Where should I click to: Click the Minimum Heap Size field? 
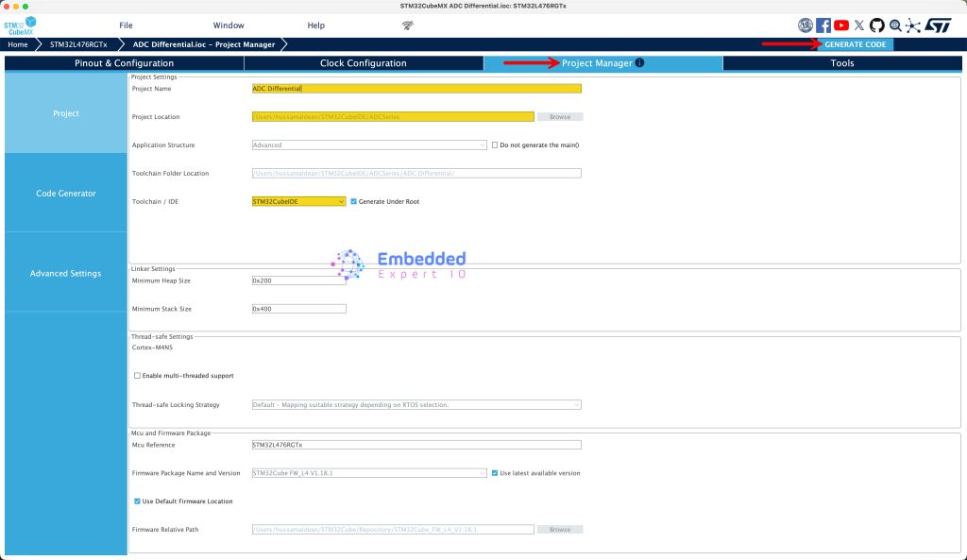click(298, 280)
